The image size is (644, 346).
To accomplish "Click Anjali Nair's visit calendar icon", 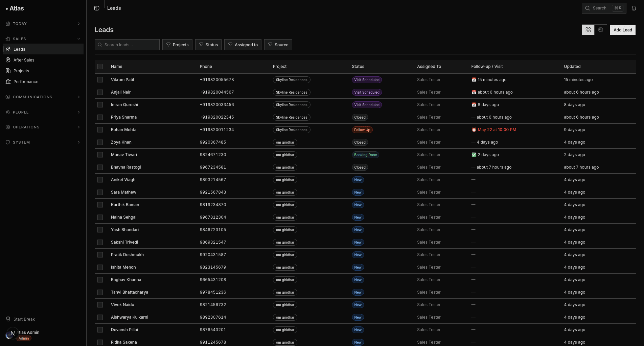I will tap(474, 92).
